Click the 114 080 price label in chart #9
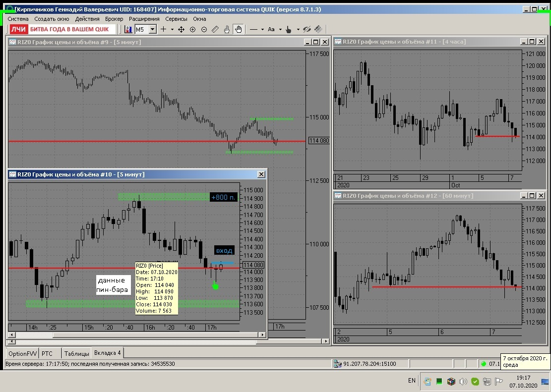The height and width of the screenshot is (392, 551). click(319, 141)
